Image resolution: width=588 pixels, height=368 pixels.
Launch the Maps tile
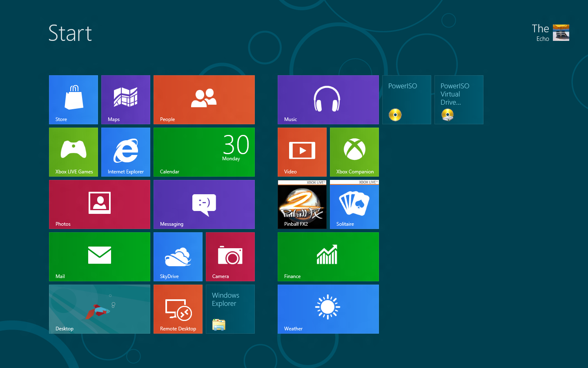(126, 100)
